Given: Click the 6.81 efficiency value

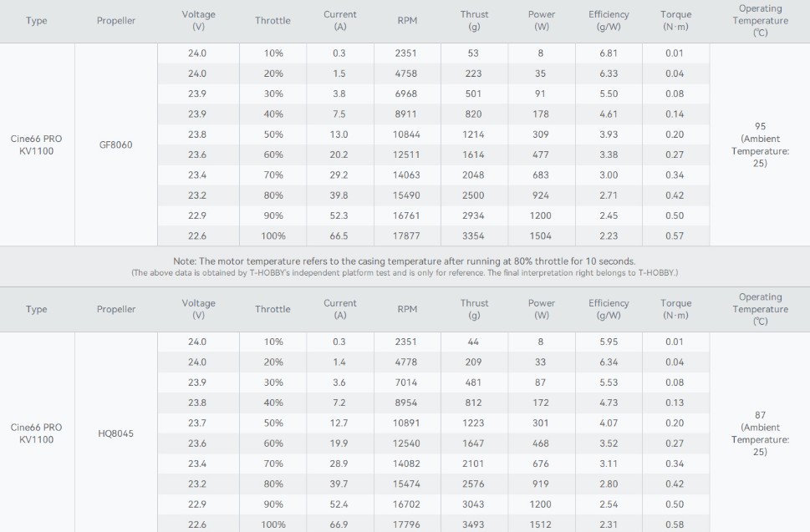Looking at the screenshot, I should point(609,53).
